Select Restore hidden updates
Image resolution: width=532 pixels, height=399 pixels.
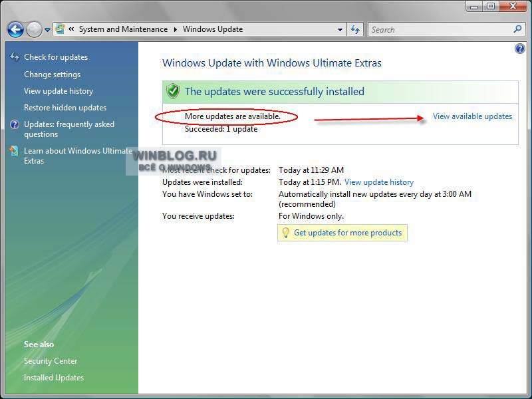(x=65, y=108)
